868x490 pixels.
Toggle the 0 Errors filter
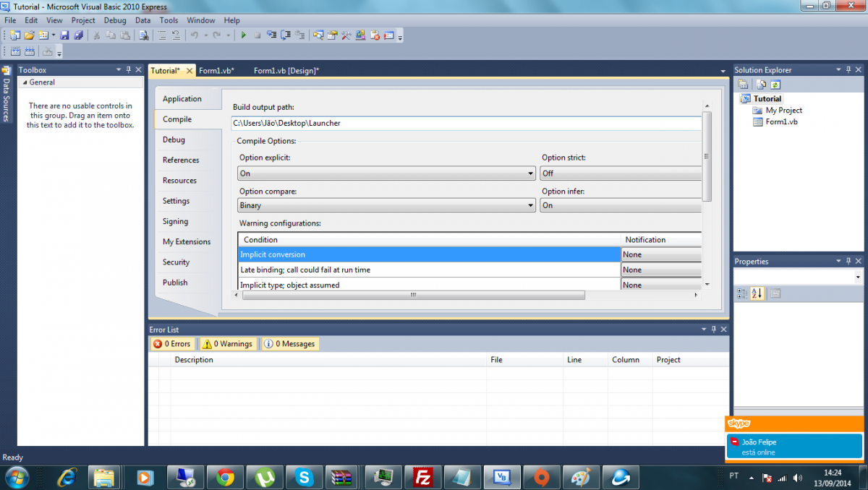[x=171, y=344]
